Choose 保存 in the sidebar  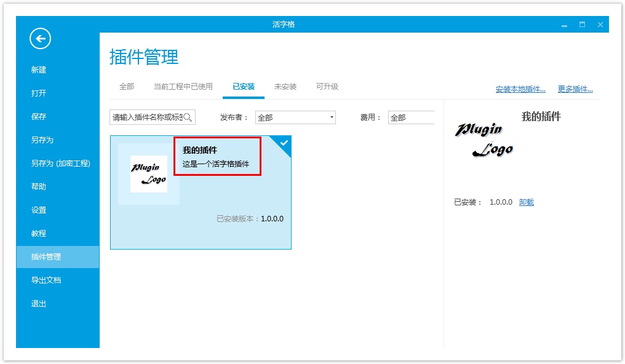coord(39,117)
